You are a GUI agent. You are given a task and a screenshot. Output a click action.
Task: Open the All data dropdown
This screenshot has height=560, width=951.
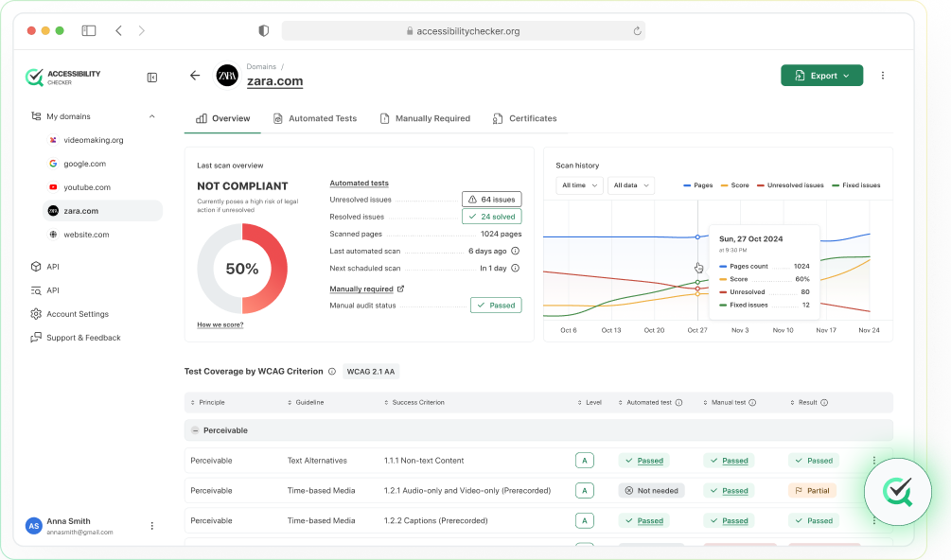tap(631, 185)
